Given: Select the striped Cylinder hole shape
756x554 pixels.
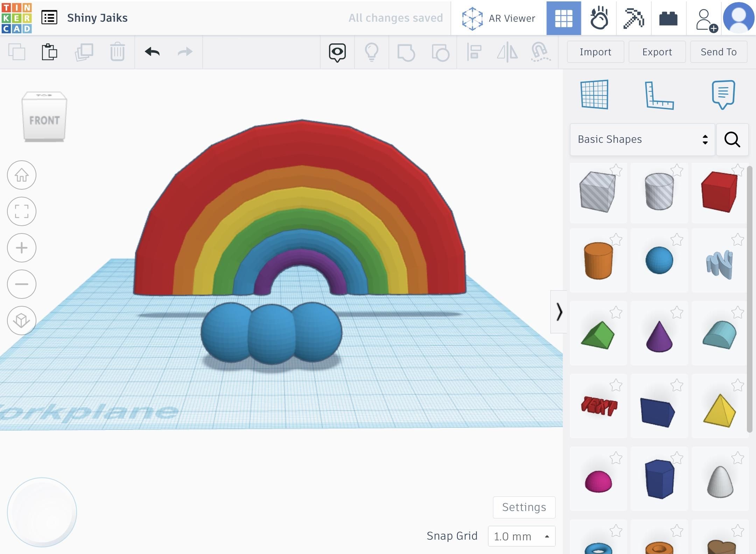Looking at the screenshot, I should point(659,191).
